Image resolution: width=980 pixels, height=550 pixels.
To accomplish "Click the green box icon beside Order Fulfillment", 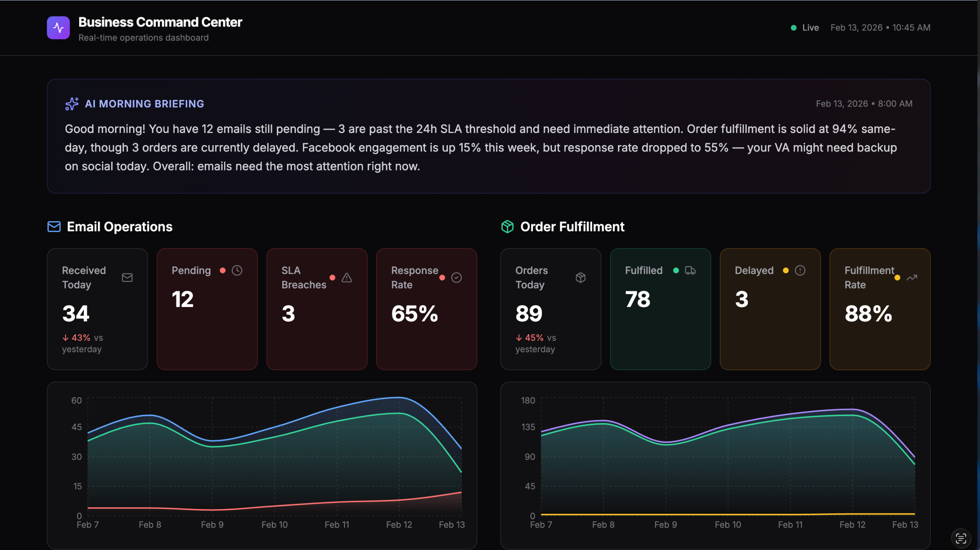I will [x=507, y=227].
